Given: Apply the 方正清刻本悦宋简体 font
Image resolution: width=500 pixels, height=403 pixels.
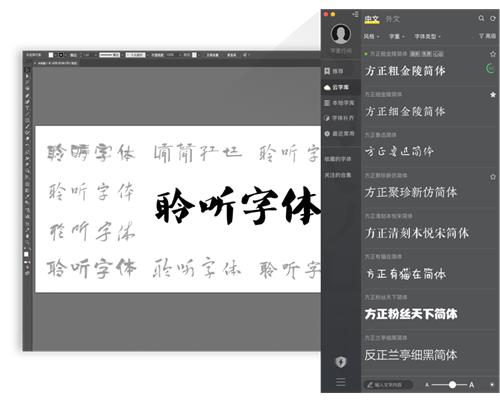Looking at the screenshot, I should (x=417, y=233).
